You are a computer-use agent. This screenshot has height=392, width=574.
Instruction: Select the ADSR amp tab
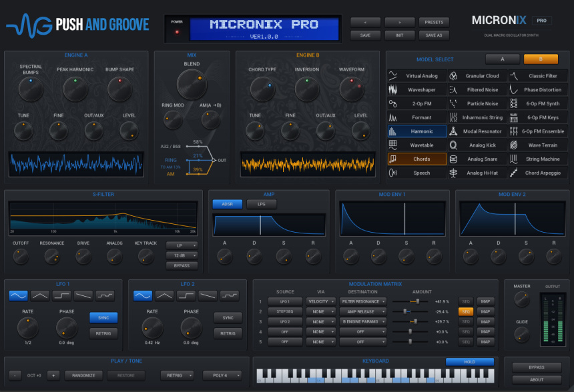coord(228,204)
